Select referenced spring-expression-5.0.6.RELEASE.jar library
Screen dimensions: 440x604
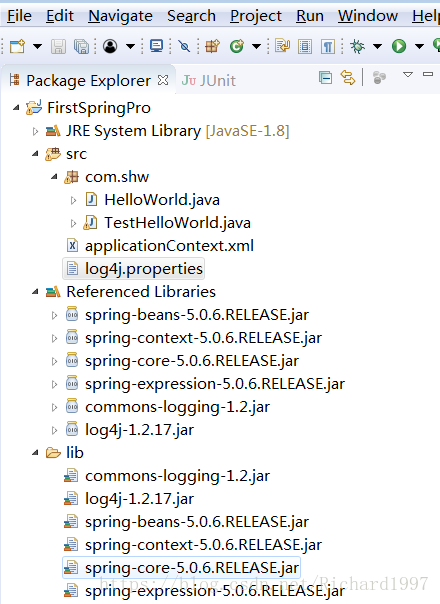coord(215,384)
